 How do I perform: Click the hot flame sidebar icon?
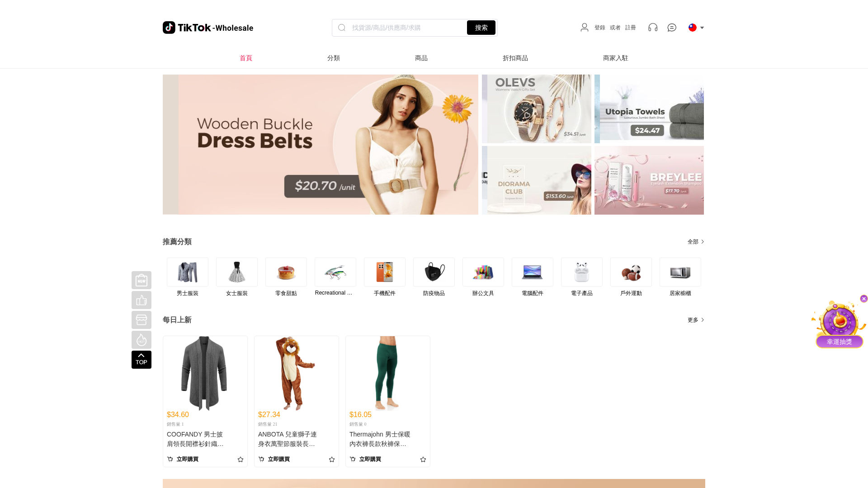point(142,340)
